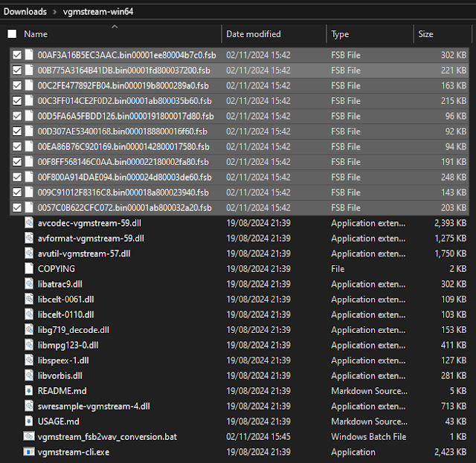Click file icon of 00C2FE477892FB04 fsb file
Screen dimensions: 476x463
(29, 85)
